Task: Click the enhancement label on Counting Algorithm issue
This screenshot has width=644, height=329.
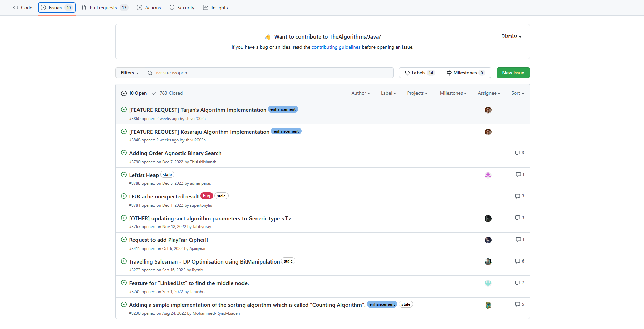Action: 382,304
